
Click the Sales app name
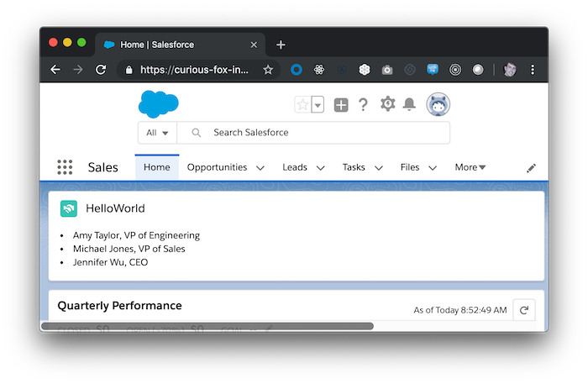click(103, 167)
